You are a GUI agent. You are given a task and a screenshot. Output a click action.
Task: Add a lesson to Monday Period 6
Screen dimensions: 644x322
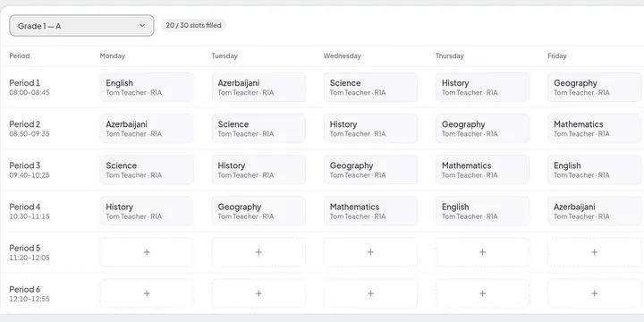[x=147, y=293]
